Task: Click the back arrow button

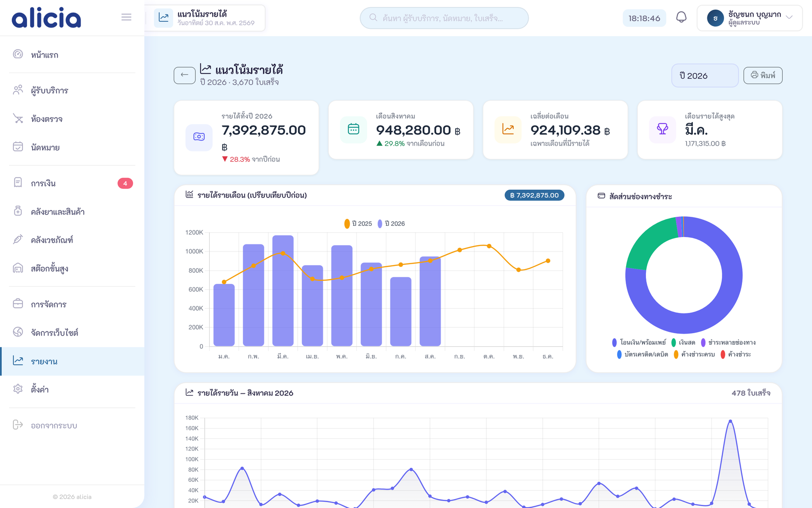Action: [x=185, y=75]
